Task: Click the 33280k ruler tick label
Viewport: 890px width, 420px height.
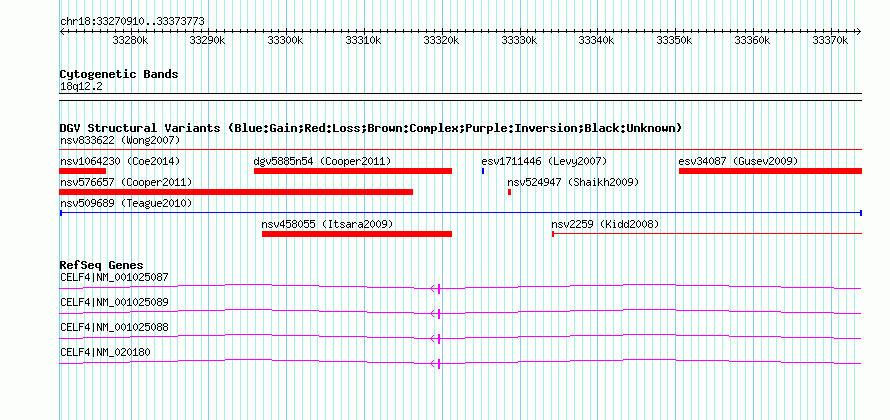Action: tap(130, 40)
